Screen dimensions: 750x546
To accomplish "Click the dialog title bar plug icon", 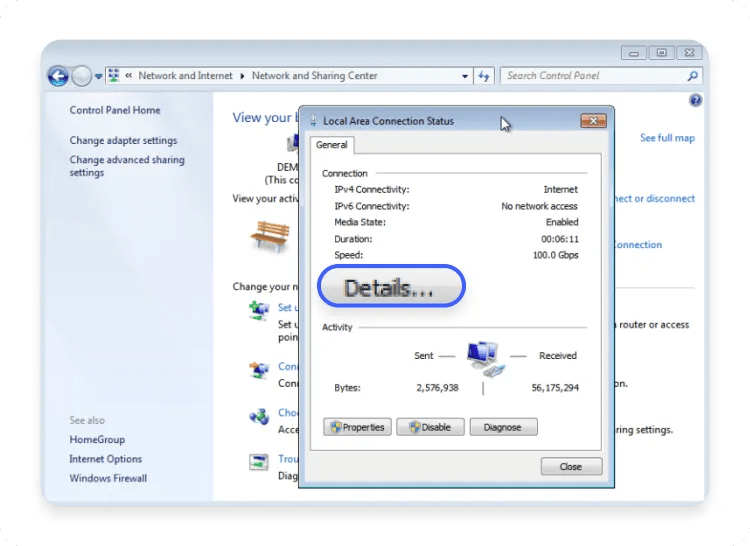I will coord(313,120).
